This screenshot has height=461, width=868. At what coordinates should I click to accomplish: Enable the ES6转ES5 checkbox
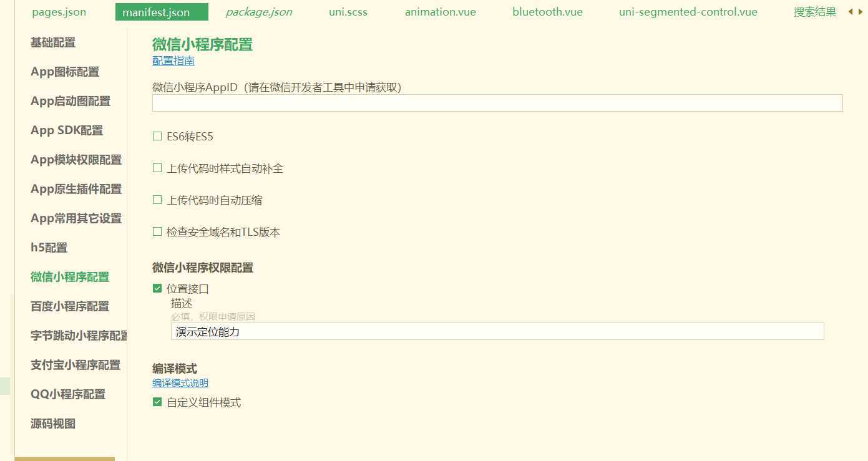point(157,136)
